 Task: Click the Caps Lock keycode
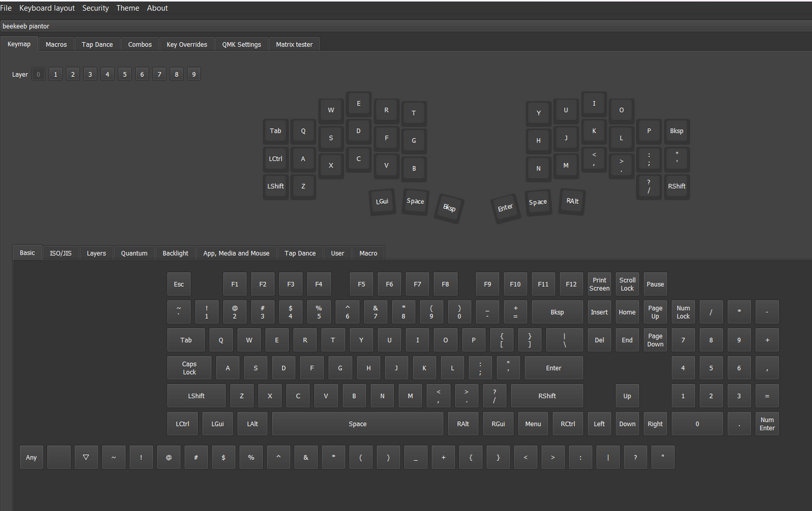[189, 367]
